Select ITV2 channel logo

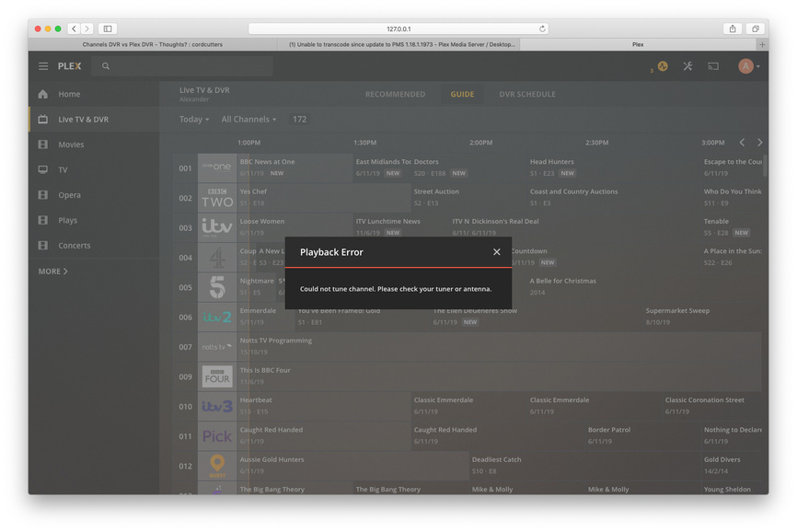click(x=217, y=317)
